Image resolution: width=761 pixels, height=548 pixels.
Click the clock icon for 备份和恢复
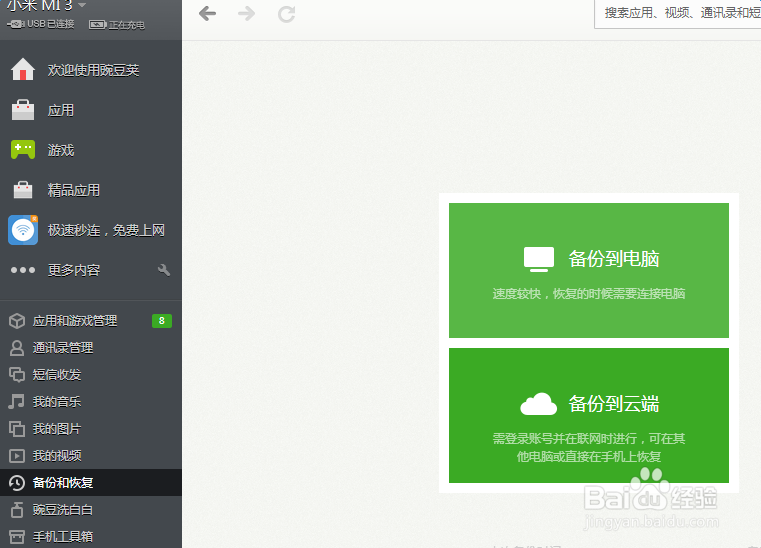(x=17, y=482)
